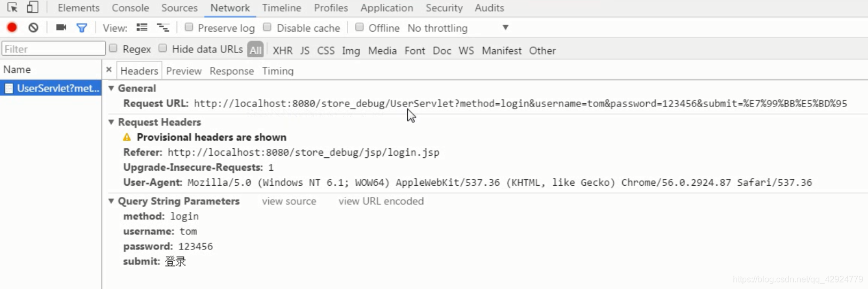Filter requests by Font
Screen dimensions: 868x289
click(x=415, y=50)
